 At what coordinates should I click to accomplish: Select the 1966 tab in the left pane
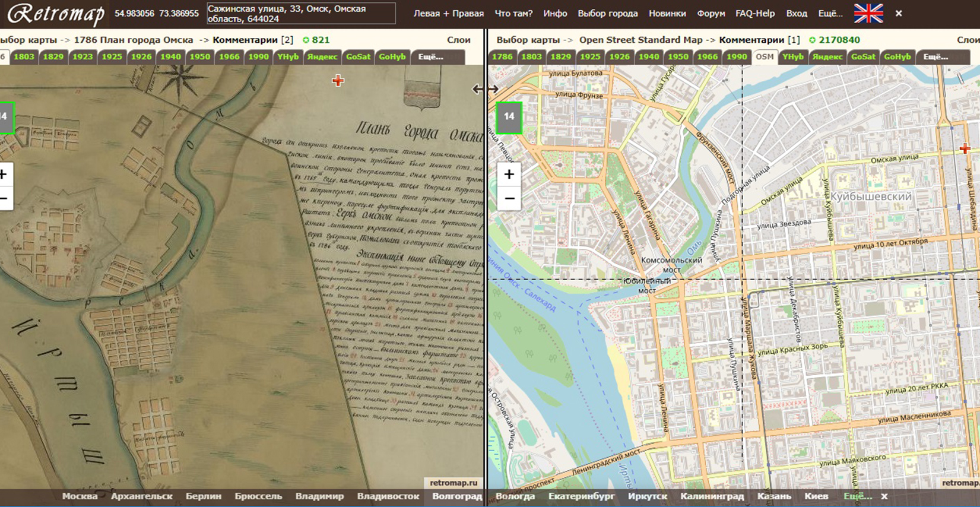coord(229,57)
